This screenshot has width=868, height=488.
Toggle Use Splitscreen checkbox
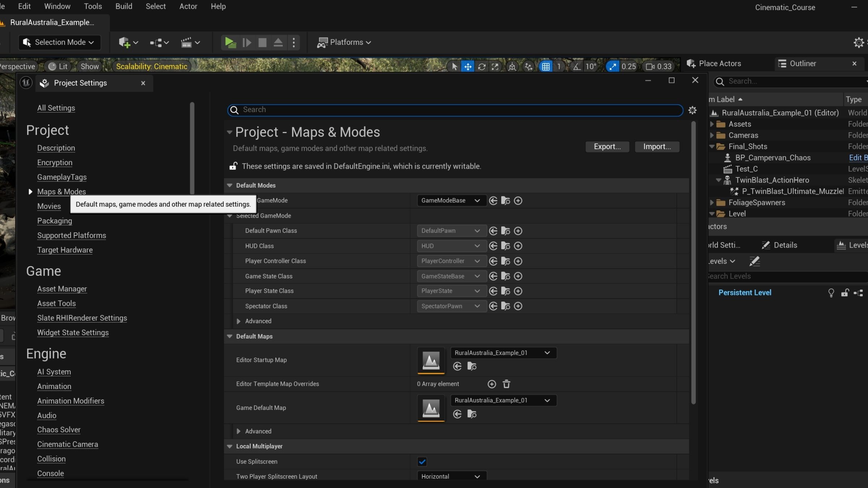pos(422,462)
